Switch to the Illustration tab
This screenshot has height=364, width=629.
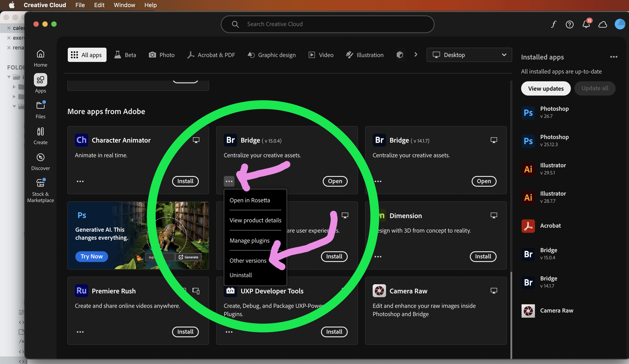(365, 55)
